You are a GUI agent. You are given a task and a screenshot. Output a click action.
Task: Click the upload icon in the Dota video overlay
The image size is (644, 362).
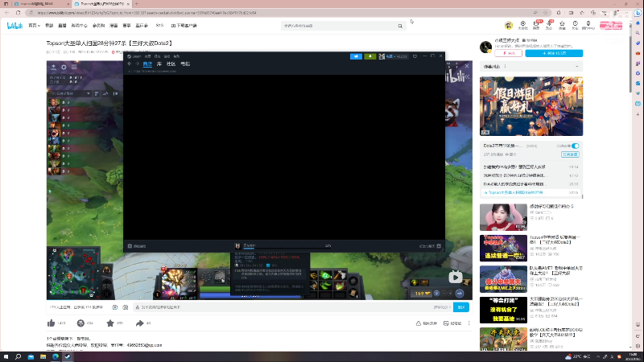pyautogui.click(x=53, y=67)
